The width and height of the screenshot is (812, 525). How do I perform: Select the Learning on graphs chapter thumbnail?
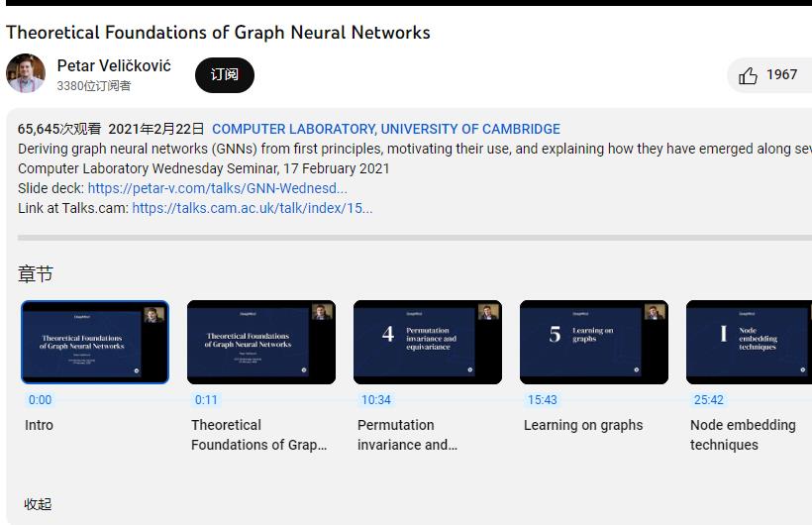594,342
